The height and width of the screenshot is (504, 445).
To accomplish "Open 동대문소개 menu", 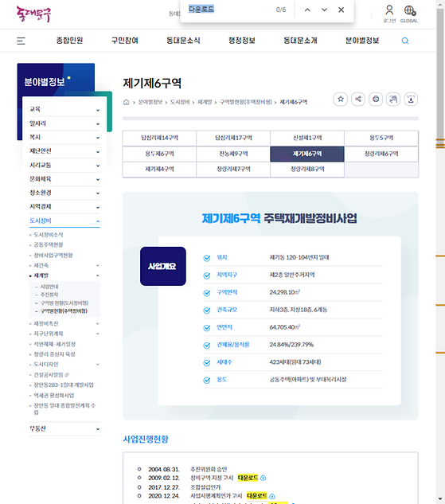I will 300,41.
